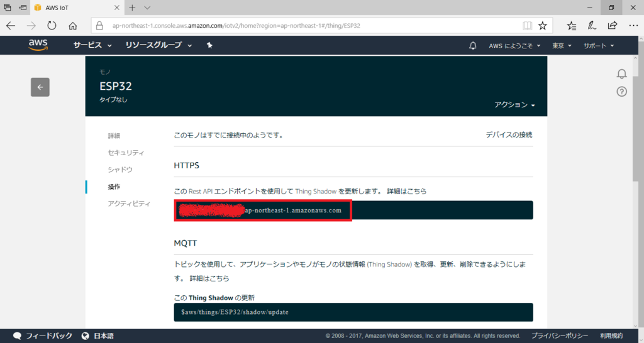Viewport: 644px width, 343px height.
Task: Open AWS alerts bell in navbar
Action: [473, 45]
